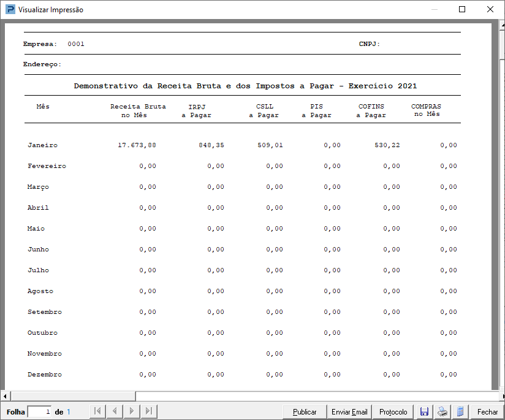The width and height of the screenshot is (505, 420).
Task: Click the Publicar button
Action: [305, 411]
